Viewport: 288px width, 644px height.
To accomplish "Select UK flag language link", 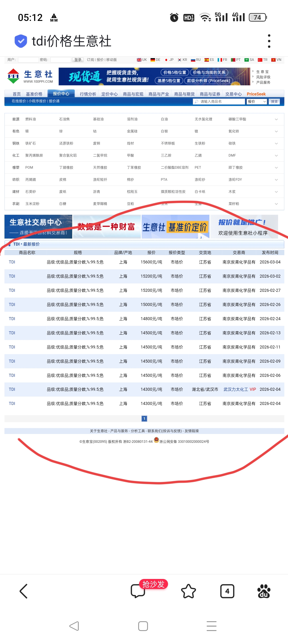I will (142, 60).
